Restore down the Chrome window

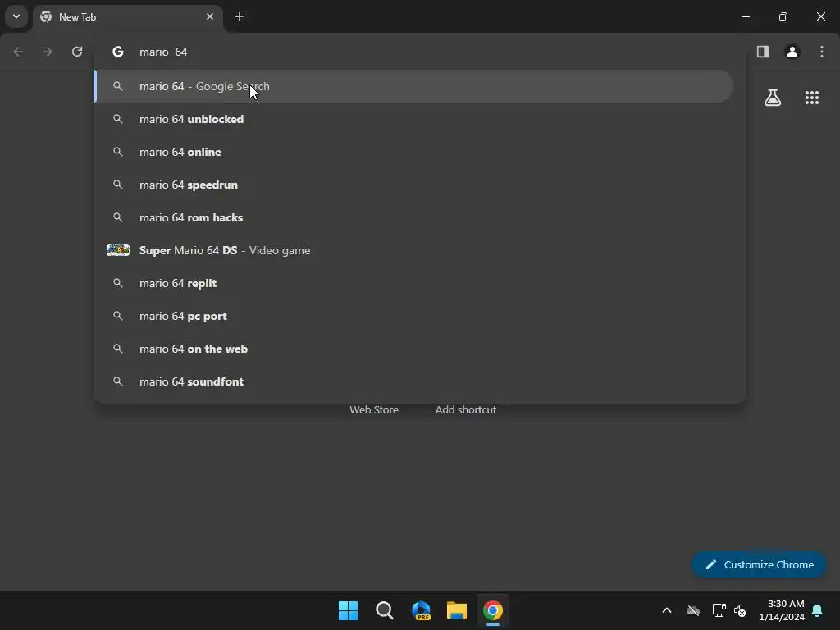click(783, 16)
